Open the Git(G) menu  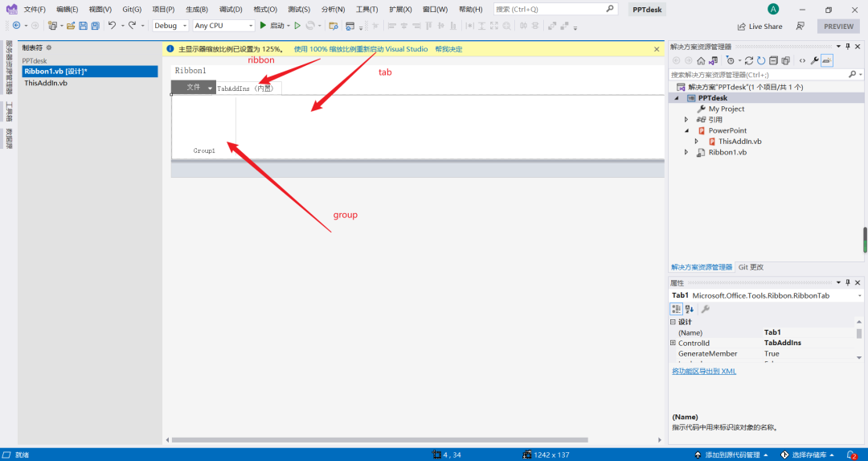(132, 10)
